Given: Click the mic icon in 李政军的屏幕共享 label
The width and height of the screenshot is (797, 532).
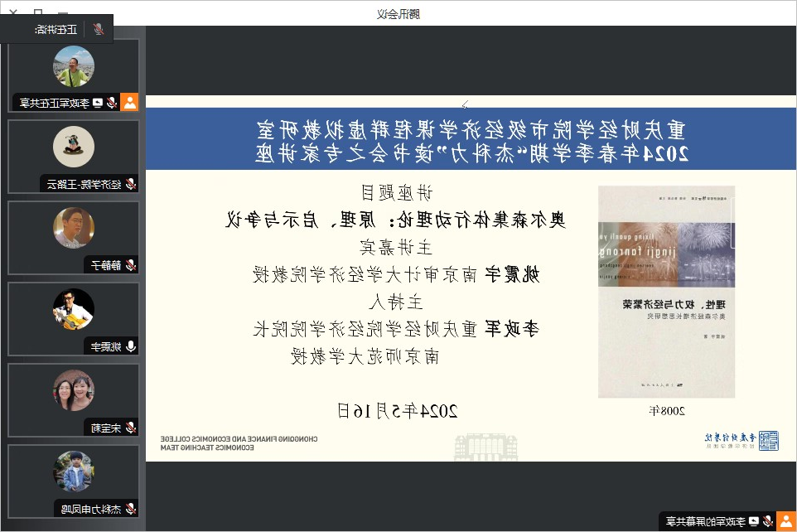Looking at the screenshot, I should (x=768, y=521).
